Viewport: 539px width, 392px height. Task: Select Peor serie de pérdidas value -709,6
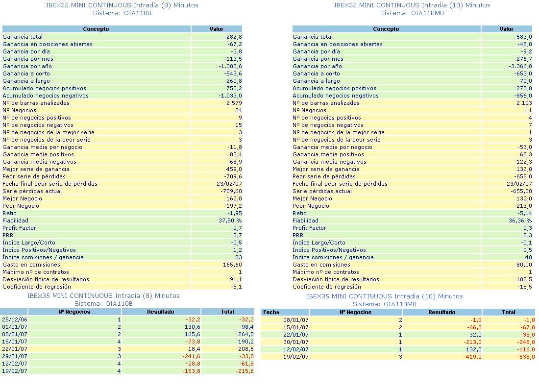[233, 176]
